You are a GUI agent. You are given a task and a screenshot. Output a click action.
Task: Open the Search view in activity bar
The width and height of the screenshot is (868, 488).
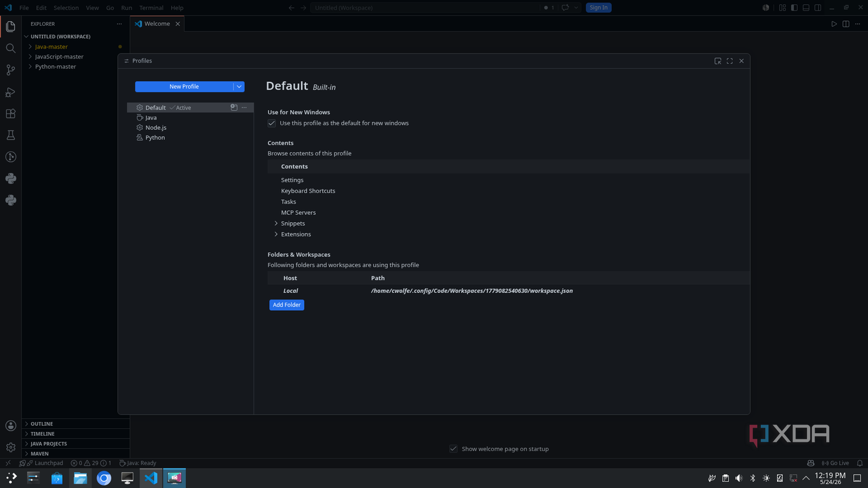[x=10, y=48]
